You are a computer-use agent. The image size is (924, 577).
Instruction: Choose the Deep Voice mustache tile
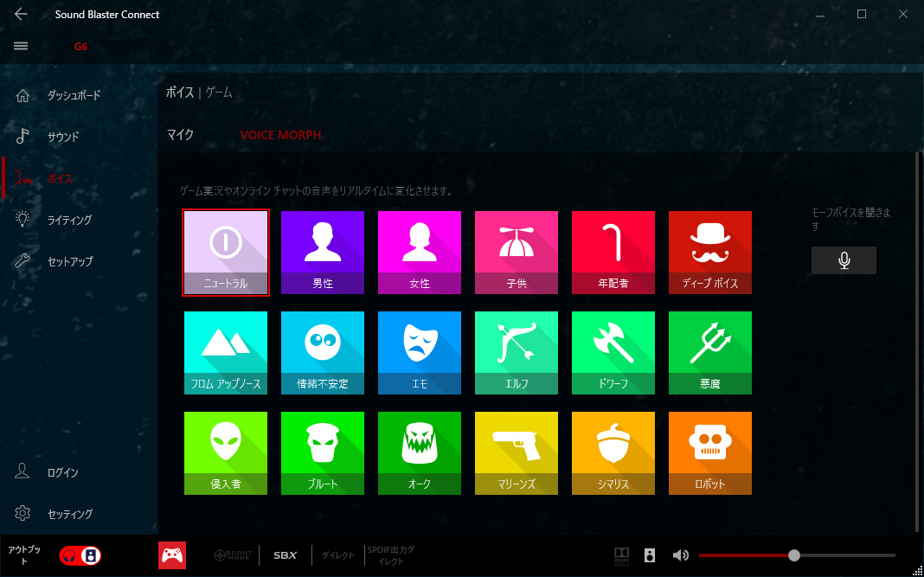(x=709, y=252)
